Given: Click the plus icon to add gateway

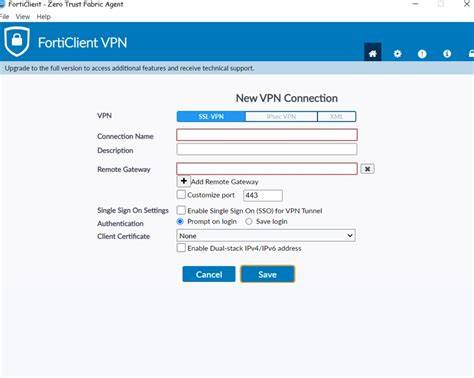Looking at the screenshot, I should pos(183,181).
